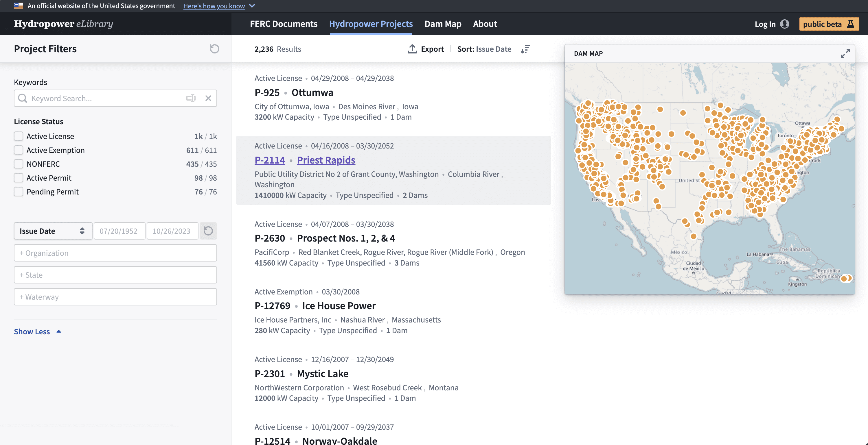Click Show Less to collapse filter options
This screenshot has height=445, width=868.
(32, 330)
